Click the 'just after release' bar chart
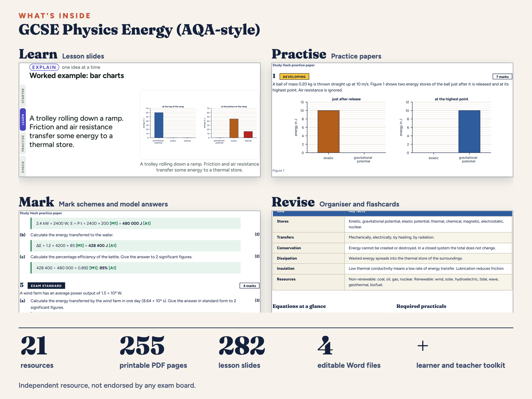Viewport: 532px width, 399px height. [341, 130]
